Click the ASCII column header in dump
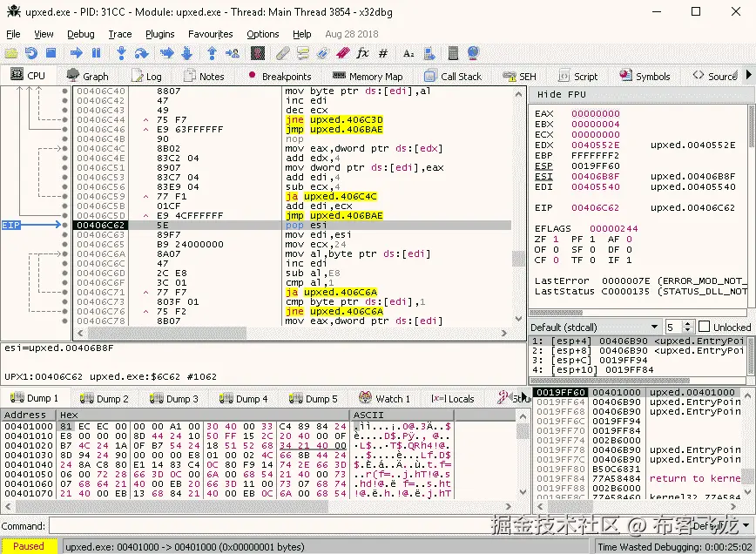Viewport: 756px width, 554px height. (x=402, y=415)
